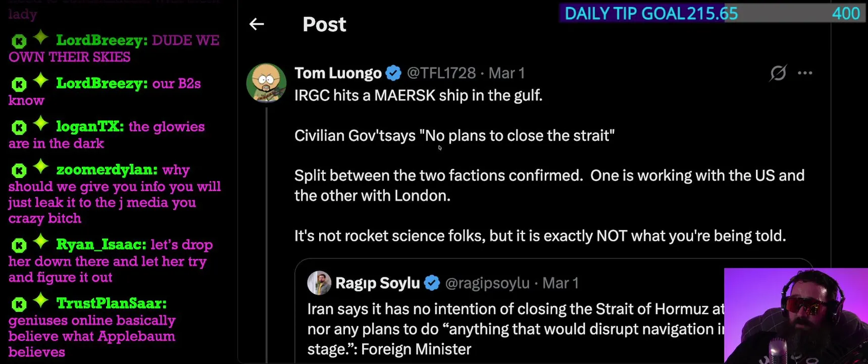This screenshot has width=868, height=364.
Task: Click the green K badge beside TrustPlanSaar
Action: 19,304
